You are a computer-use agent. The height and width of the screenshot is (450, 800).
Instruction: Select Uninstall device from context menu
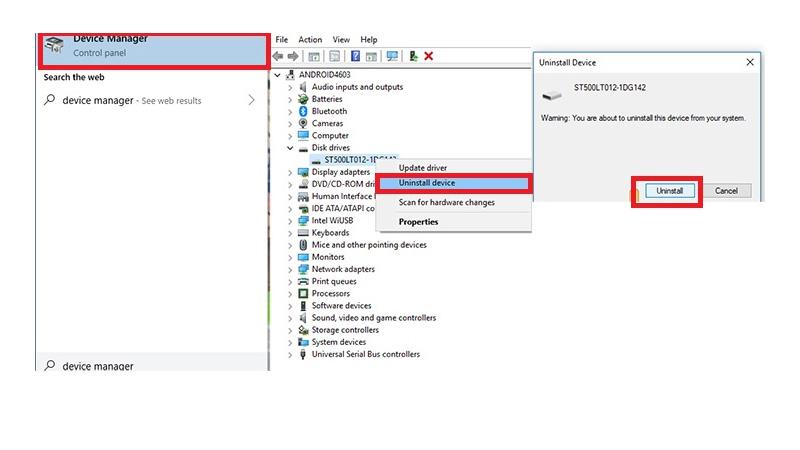(427, 183)
